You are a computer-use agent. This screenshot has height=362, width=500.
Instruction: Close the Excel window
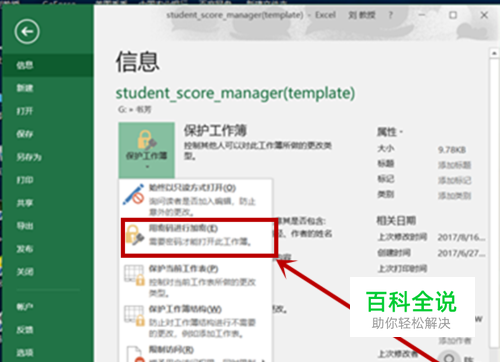pyautogui.click(x=484, y=15)
